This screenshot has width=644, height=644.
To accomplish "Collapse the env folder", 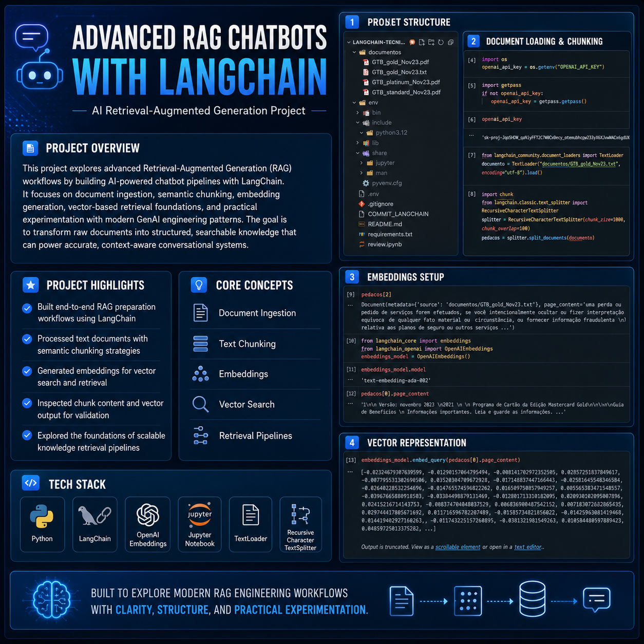I will click(x=354, y=103).
